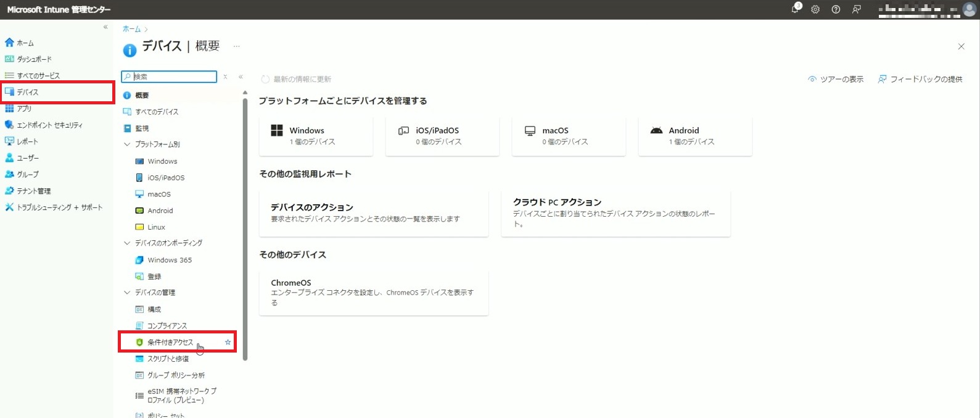Collapse the デバイスのオンボーディング section
The height and width of the screenshot is (418, 980).
tap(127, 243)
